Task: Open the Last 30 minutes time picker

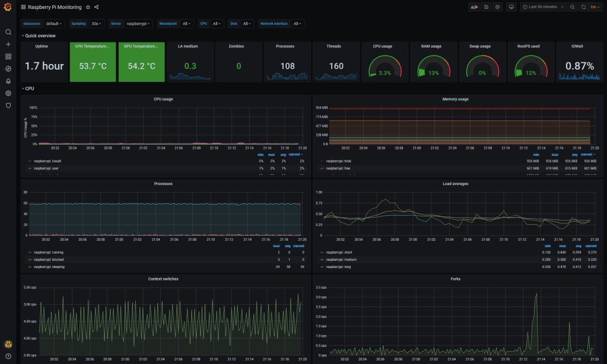Action: coord(543,7)
